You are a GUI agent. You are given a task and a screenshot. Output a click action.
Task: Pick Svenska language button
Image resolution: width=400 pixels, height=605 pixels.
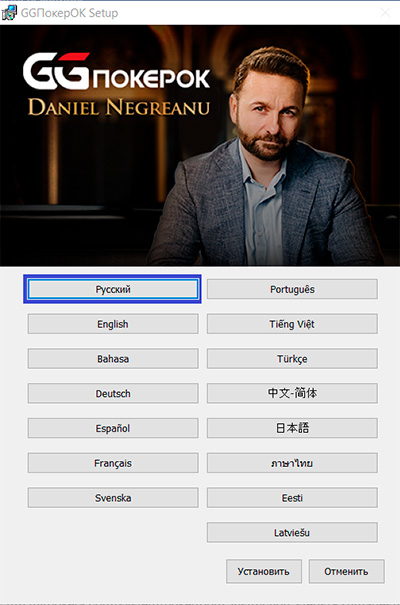[113, 497]
